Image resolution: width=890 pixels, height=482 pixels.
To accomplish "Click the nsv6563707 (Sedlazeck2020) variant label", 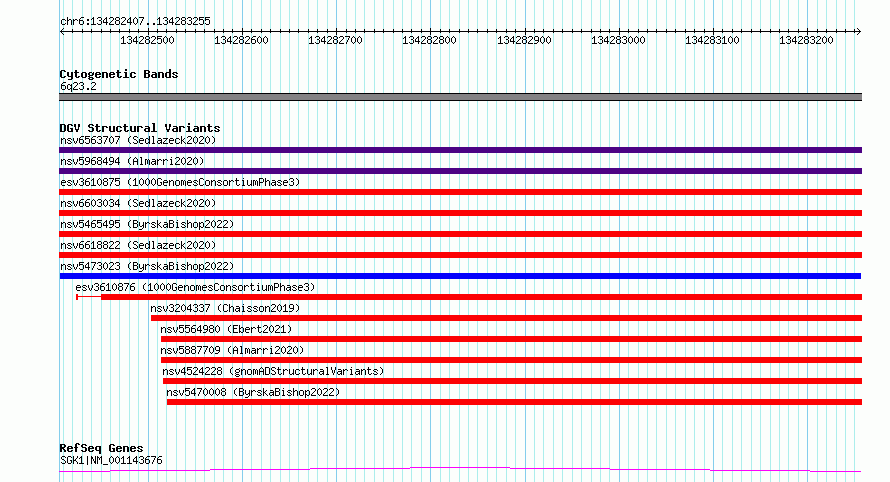I will pos(138,140).
